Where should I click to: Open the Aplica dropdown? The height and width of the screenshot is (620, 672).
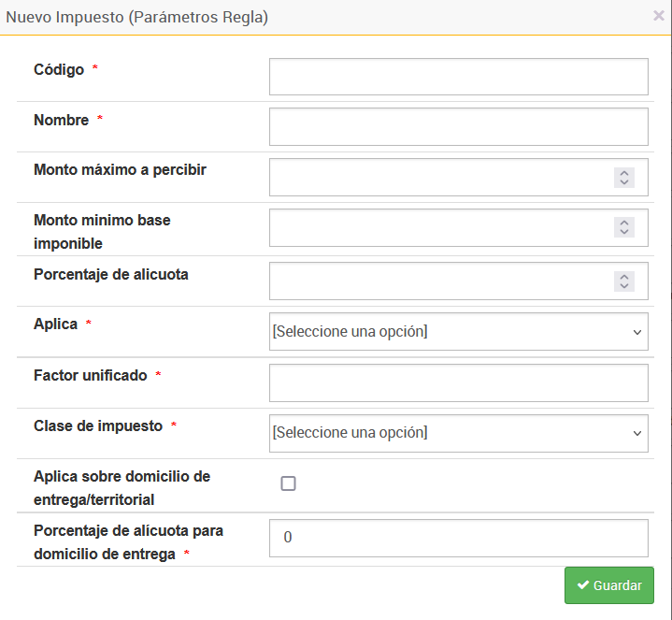click(458, 331)
